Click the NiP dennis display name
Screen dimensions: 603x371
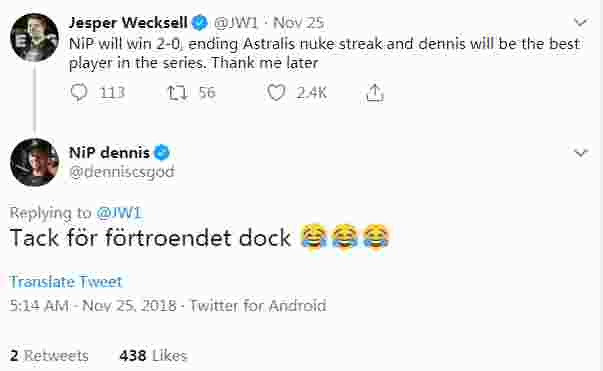(x=109, y=153)
